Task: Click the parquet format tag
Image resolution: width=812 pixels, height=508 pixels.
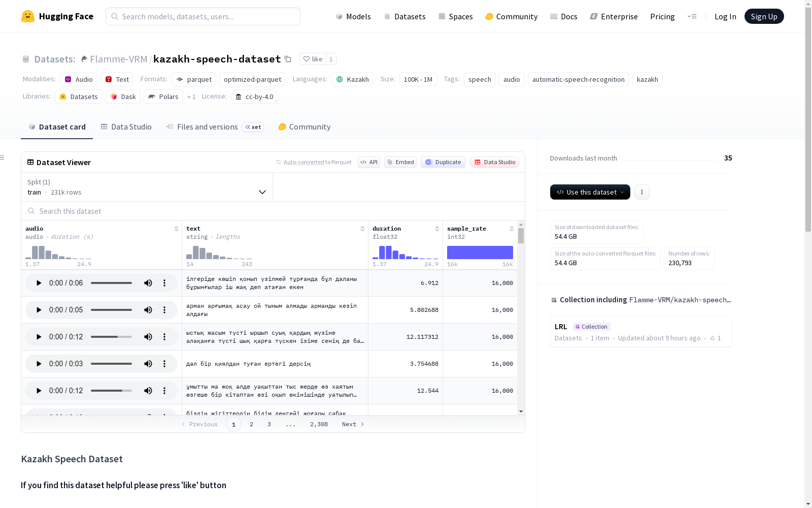Action: click(x=194, y=79)
